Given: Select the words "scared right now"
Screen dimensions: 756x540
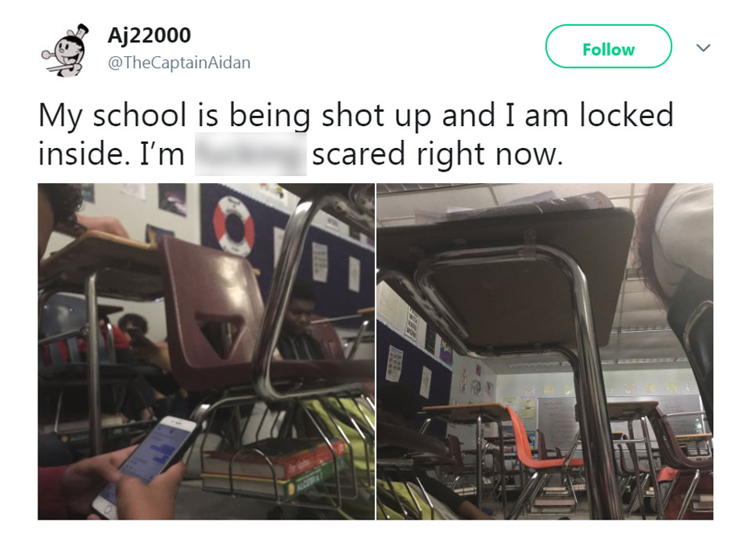Looking at the screenshot, I should coord(437,155).
